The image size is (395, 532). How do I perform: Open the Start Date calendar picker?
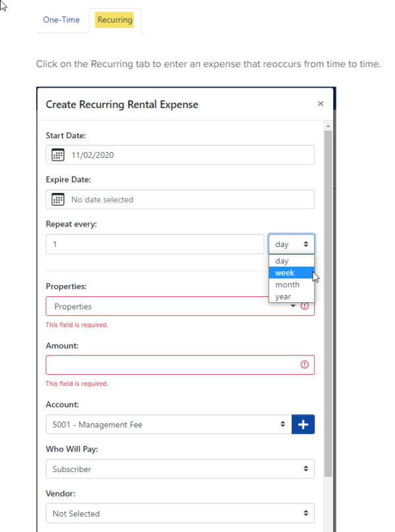58,155
